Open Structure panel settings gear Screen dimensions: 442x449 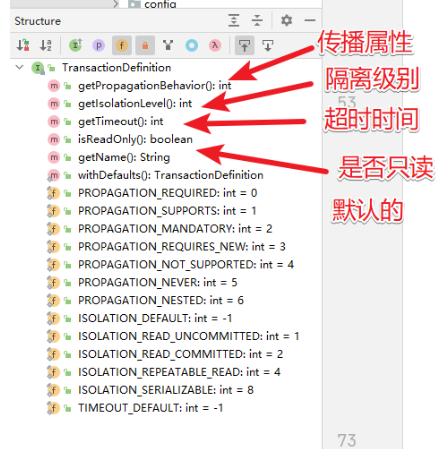tap(287, 20)
